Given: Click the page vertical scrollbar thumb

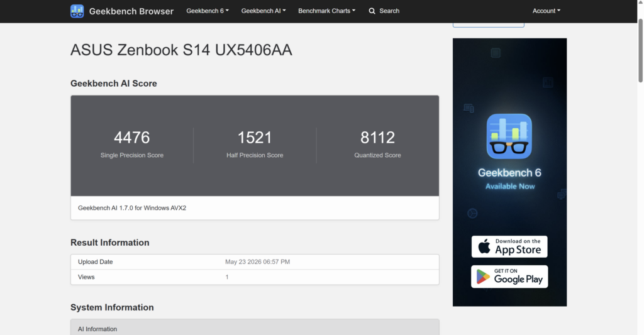Looking at the screenshot, I should coord(640,50).
